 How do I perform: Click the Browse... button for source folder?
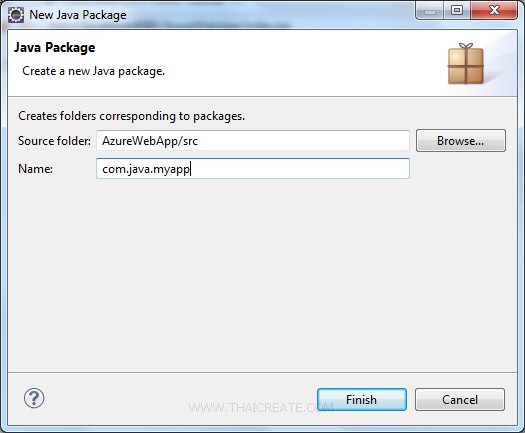point(461,141)
